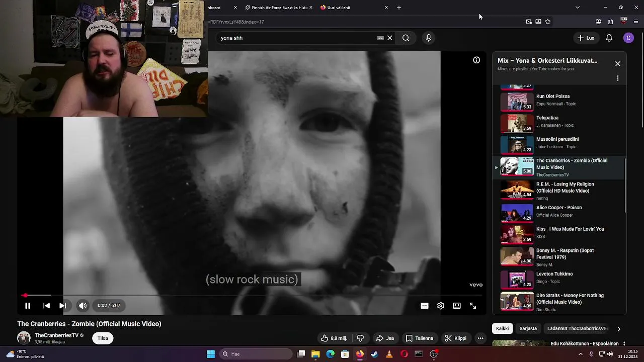Clear the 'yona shh' search text
The width and height of the screenshot is (644, 362).
pos(390,38)
